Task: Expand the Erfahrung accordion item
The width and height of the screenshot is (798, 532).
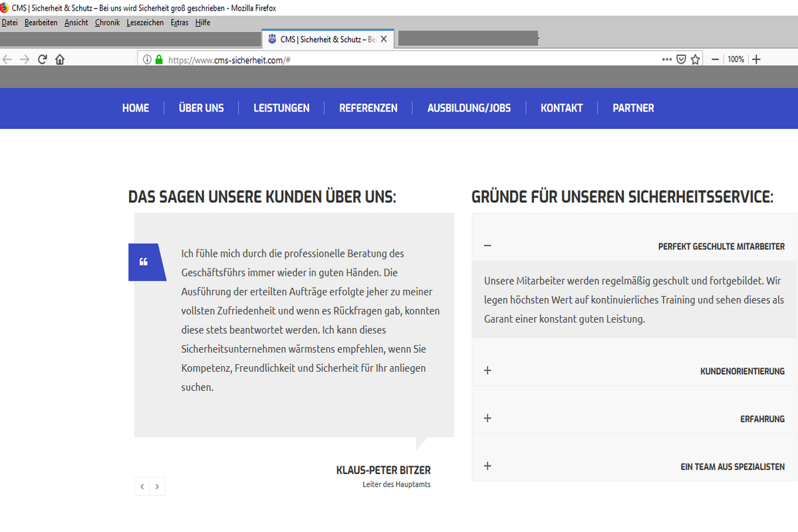Action: (x=487, y=418)
